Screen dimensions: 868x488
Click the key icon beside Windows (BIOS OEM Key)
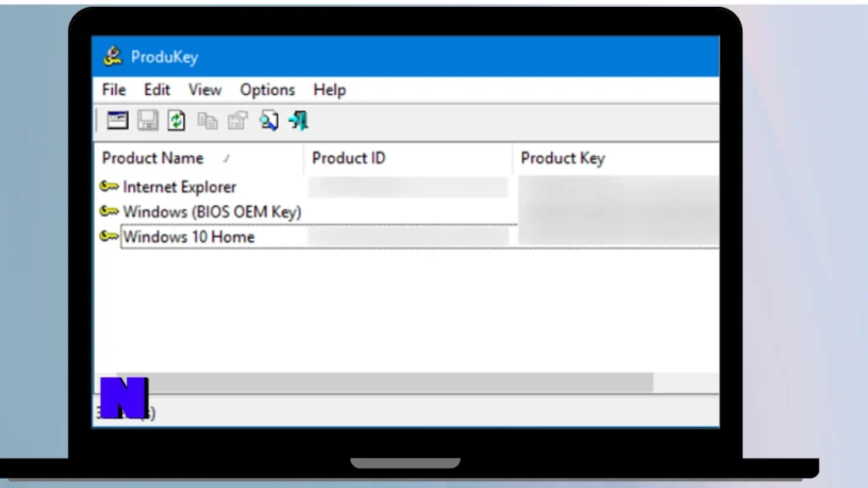109,211
